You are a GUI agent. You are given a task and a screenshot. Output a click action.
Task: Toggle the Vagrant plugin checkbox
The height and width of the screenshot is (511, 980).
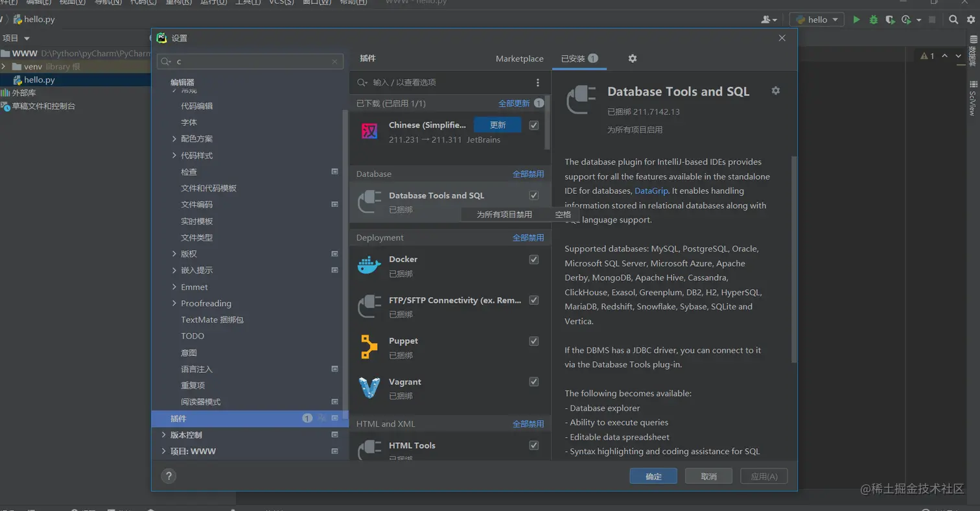click(x=534, y=382)
